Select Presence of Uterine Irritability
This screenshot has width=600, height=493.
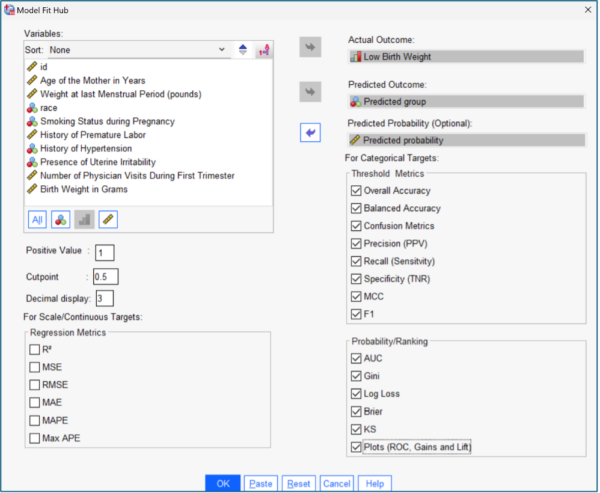[x=148, y=162]
